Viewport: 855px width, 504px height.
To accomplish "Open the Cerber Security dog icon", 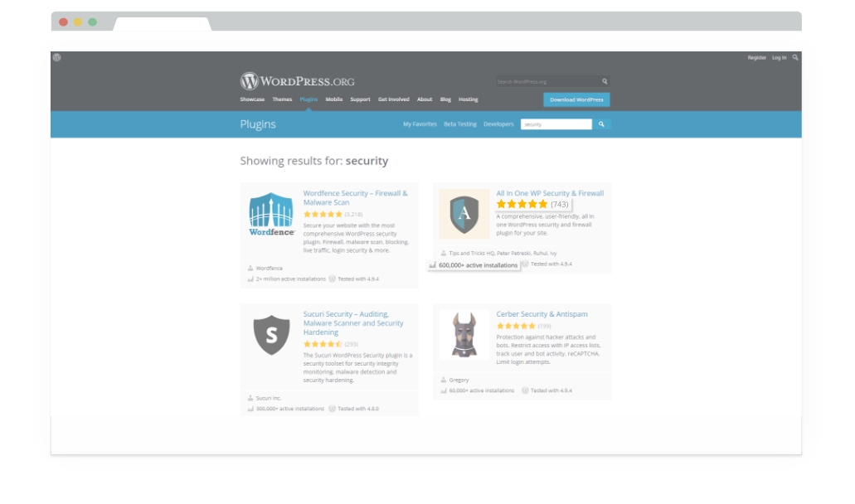I will (464, 335).
